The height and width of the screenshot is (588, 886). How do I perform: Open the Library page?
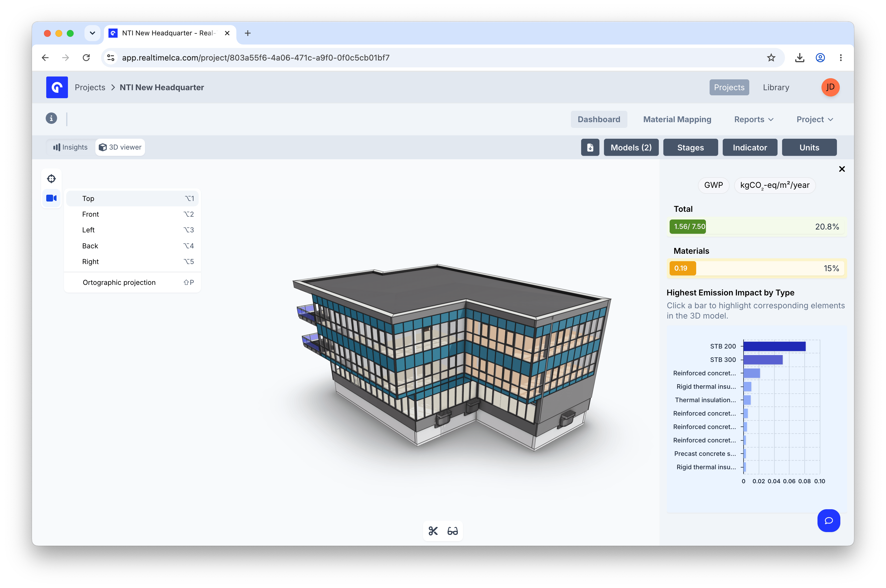click(776, 87)
